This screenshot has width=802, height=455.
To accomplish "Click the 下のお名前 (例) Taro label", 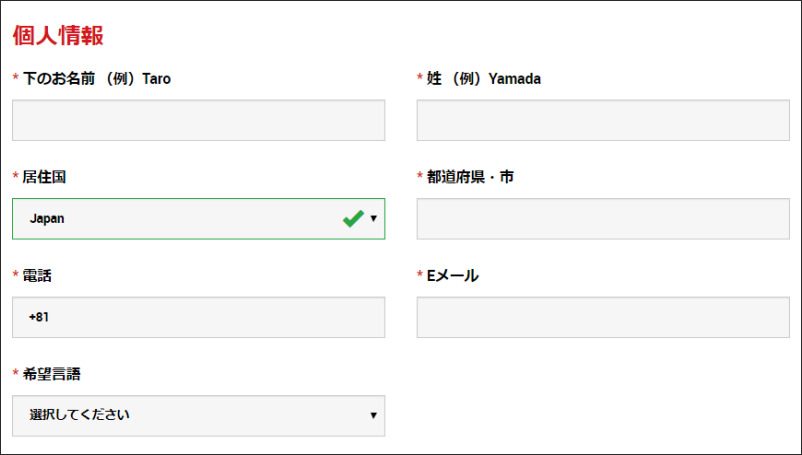I will click(97, 79).
